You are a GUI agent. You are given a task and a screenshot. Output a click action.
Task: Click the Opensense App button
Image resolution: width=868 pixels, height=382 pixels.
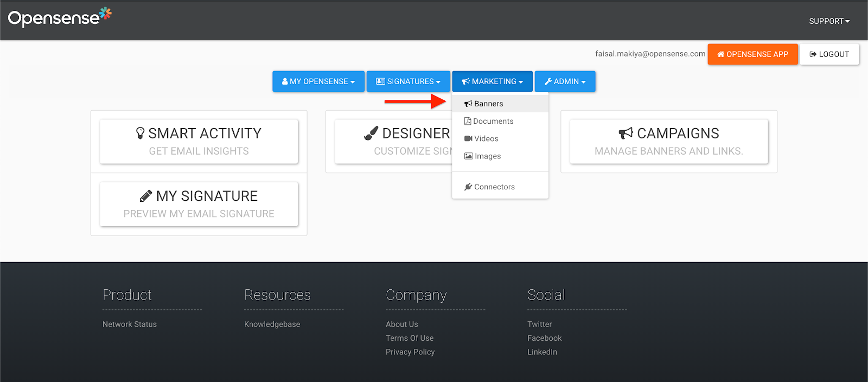[x=752, y=54]
